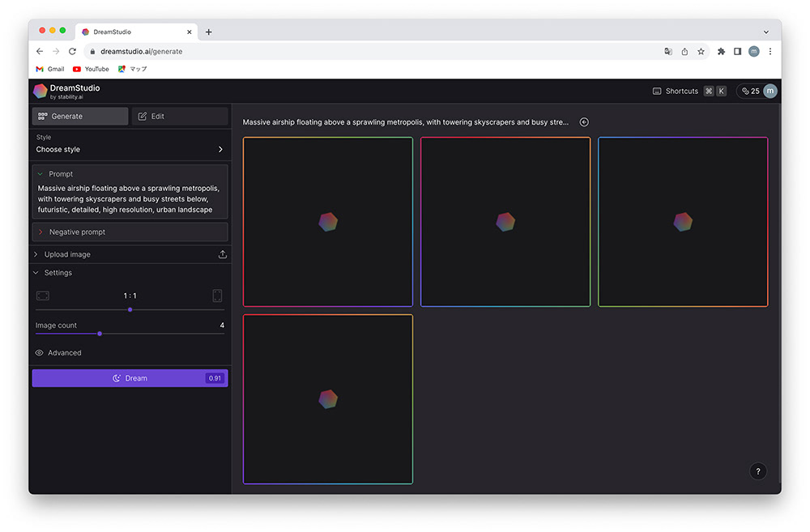Click the reuse prompt arrow icon
The height and width of the screenshot is (532, 810).
(584, 122)
